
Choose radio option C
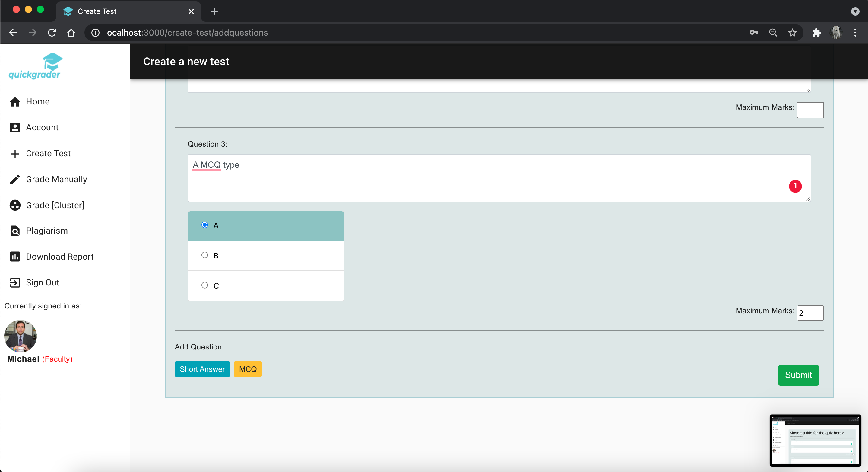point(204,285)
